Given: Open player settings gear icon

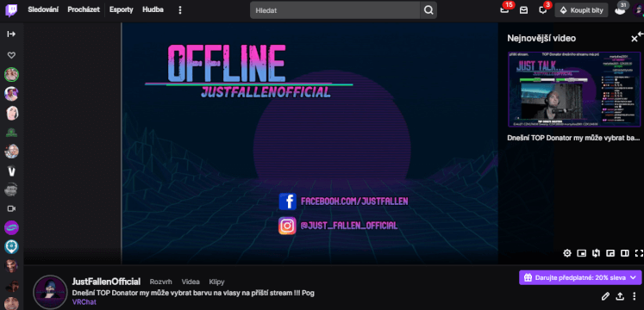Looking at the screenshot, I should (x=567, y=253).
